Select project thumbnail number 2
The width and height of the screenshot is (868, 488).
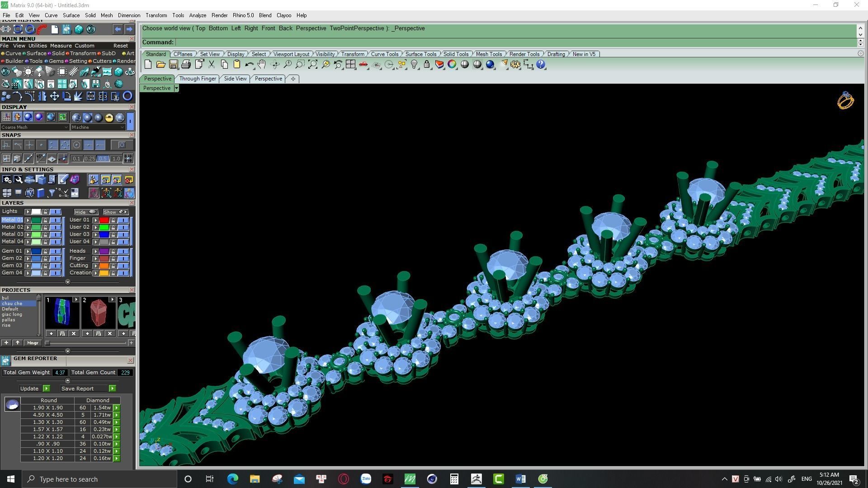(x=98, y=313)
